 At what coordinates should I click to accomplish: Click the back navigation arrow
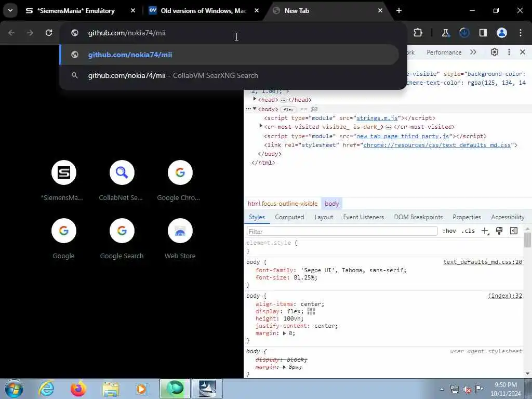pos(11,33)
